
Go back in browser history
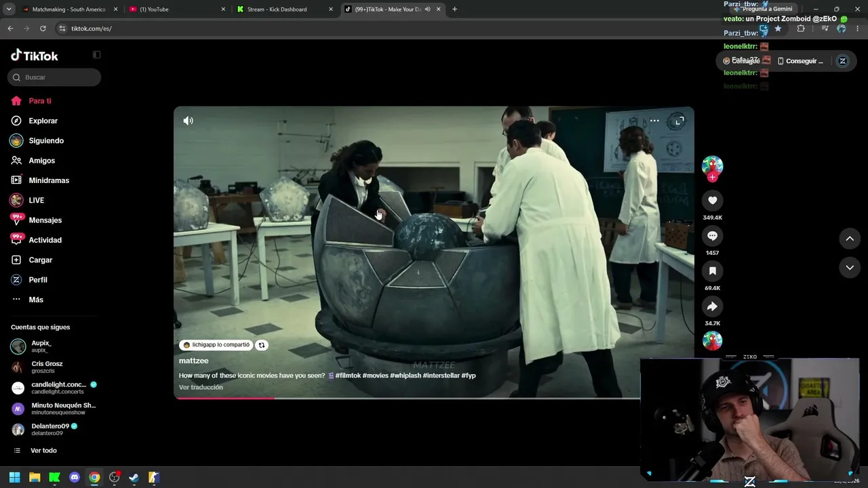pyautogui.click(x=10, y=28)
